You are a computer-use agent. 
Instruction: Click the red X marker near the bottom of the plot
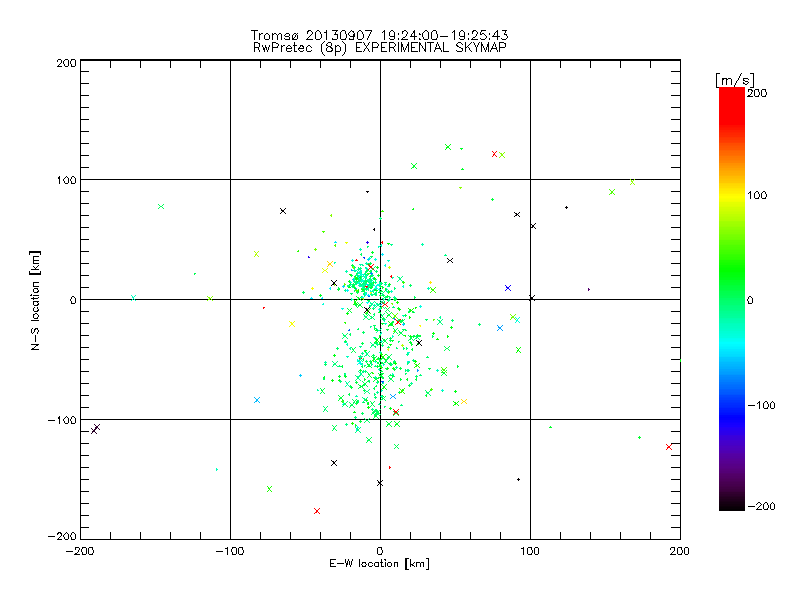click(x=317, y=511)
